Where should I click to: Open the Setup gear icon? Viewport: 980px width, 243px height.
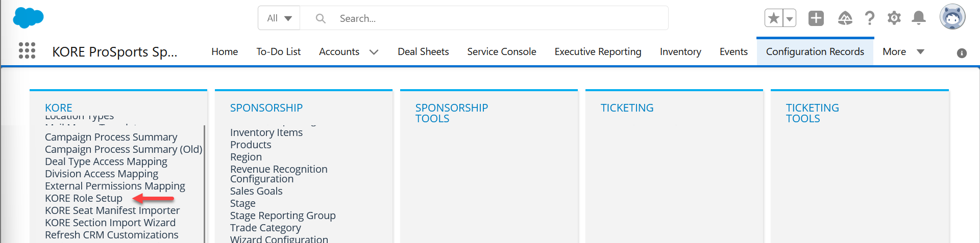[894, 18]
